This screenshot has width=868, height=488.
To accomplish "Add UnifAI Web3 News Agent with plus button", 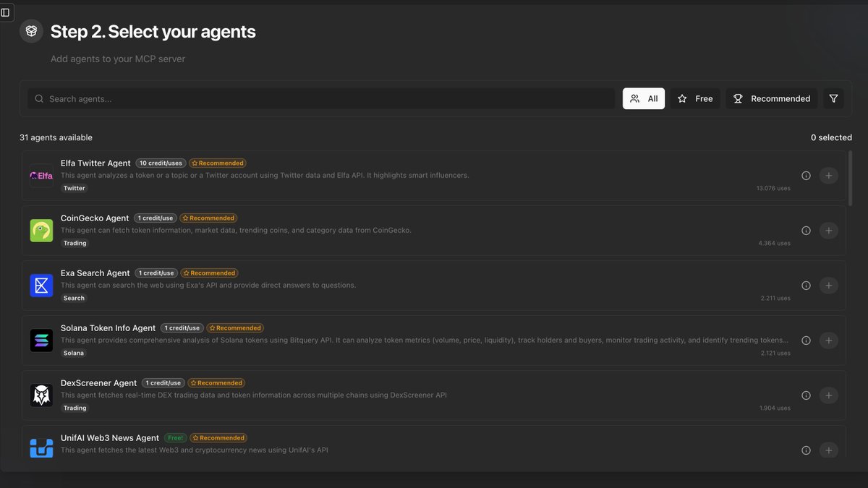I will [829, 450].
